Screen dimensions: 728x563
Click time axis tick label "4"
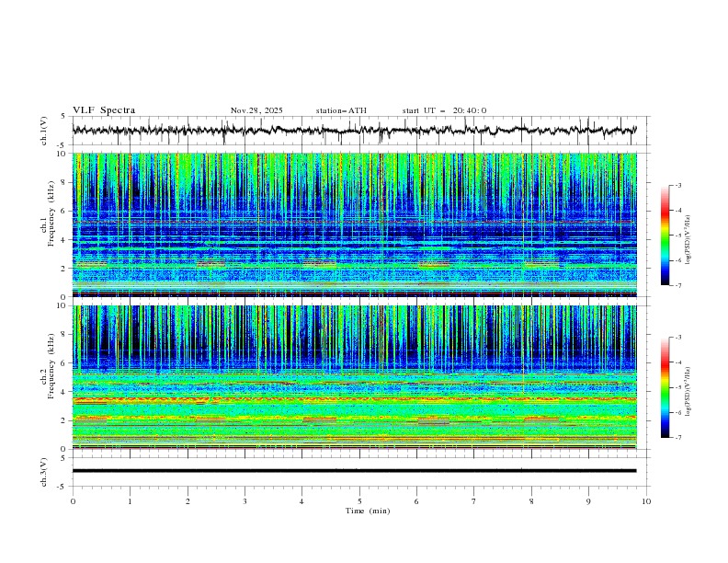point(301,501)
